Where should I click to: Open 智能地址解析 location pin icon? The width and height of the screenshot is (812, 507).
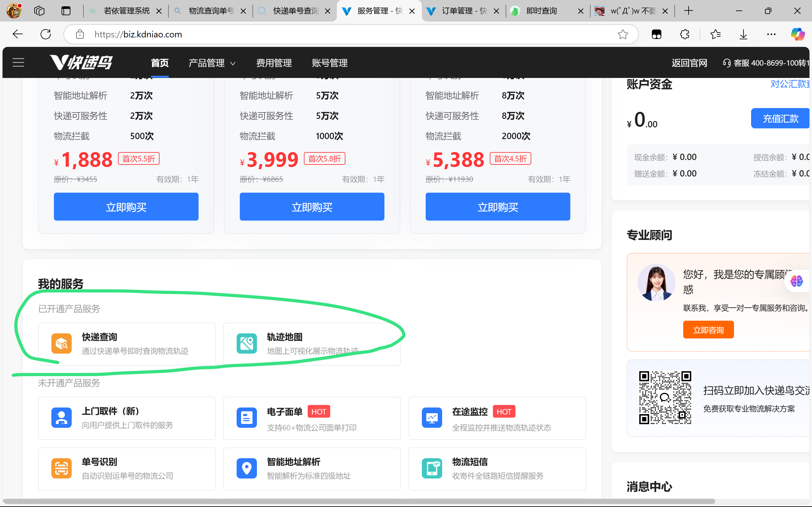[247, 468]
